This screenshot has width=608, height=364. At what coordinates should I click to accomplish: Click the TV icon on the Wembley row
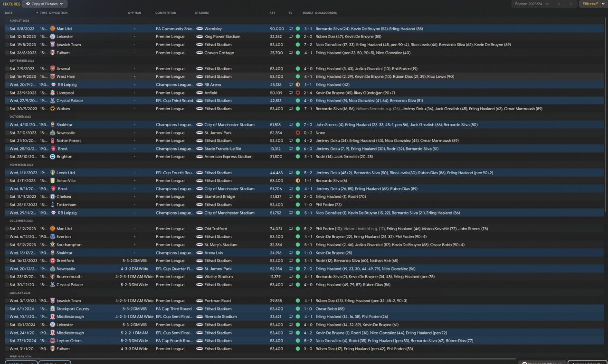pos(291,28)
